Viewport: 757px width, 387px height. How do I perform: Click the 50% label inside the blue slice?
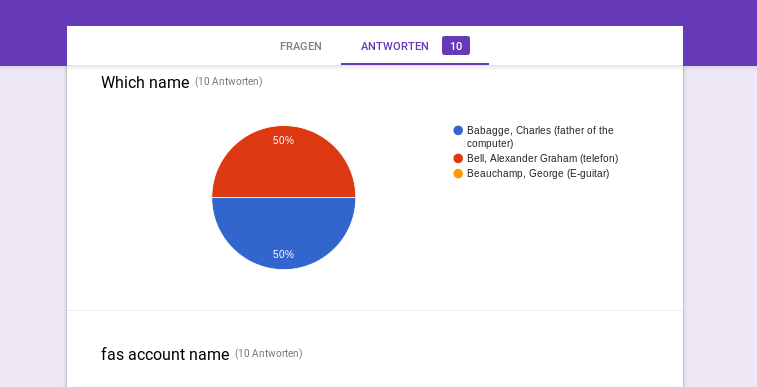click(x=283, y=254)
